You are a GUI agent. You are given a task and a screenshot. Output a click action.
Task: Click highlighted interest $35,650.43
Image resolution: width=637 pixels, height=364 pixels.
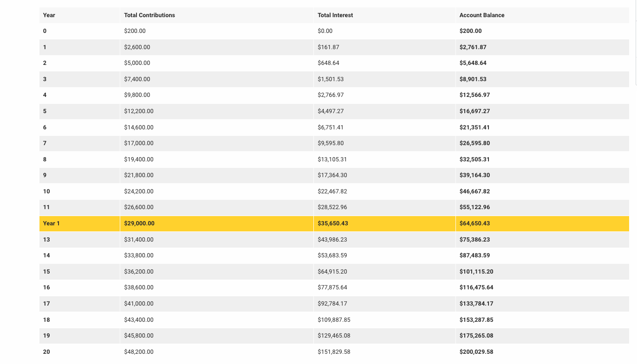pos(333,224)
